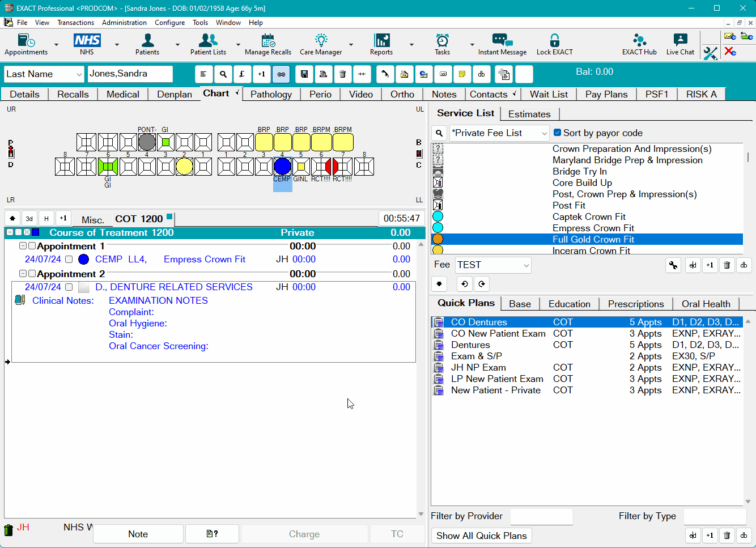Click the wrench and screwdriver tools icon

pos(710,53)
